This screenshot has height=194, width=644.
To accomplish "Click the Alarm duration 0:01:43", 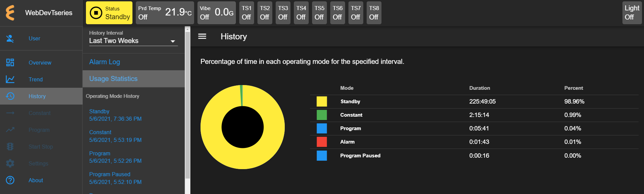I will [x=479, y=142].
